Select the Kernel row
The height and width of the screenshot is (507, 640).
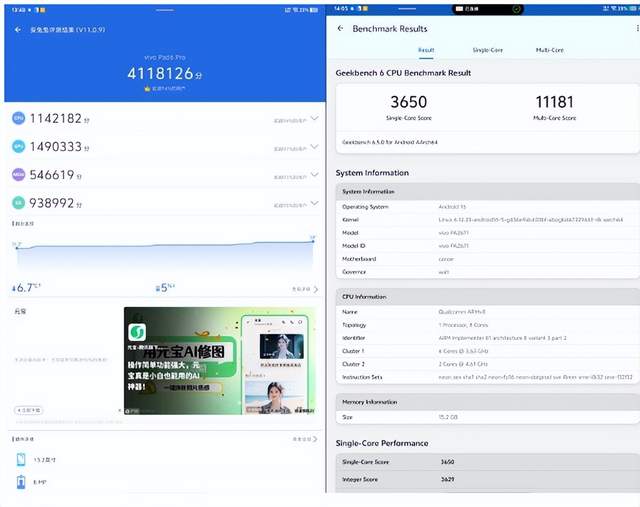coord(487,220)
